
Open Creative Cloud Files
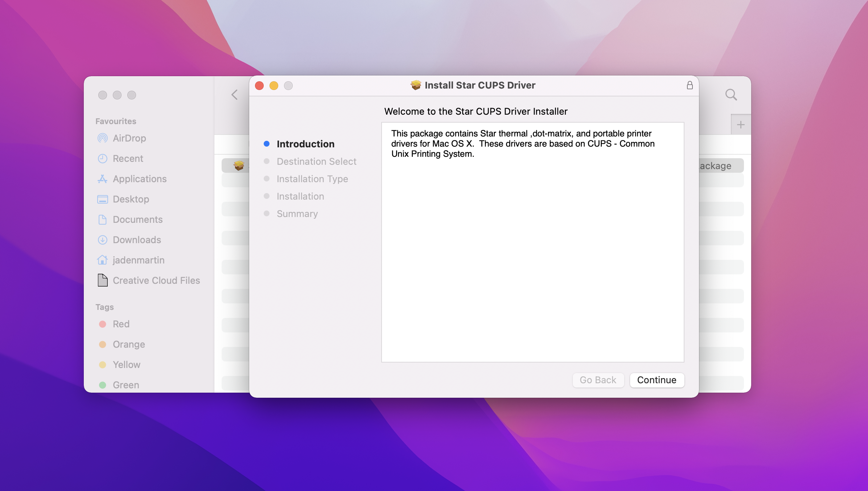[156, 280]
